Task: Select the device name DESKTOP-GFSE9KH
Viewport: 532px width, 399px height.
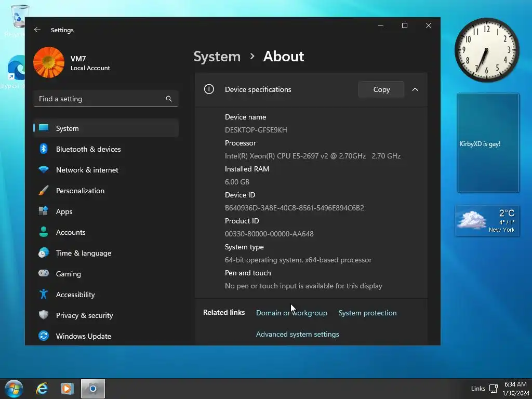Action: pos(256,130)
